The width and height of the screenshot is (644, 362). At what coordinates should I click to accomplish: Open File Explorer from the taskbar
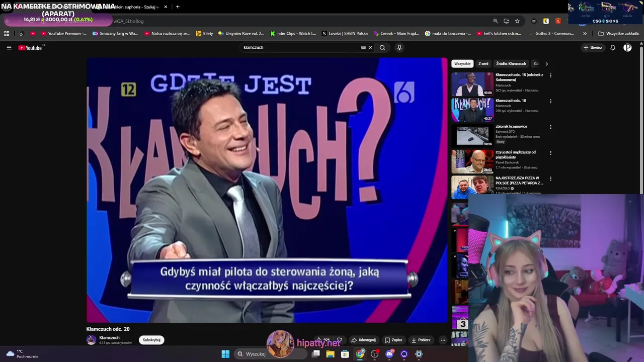pyautogui.click(x=331, y=354)
